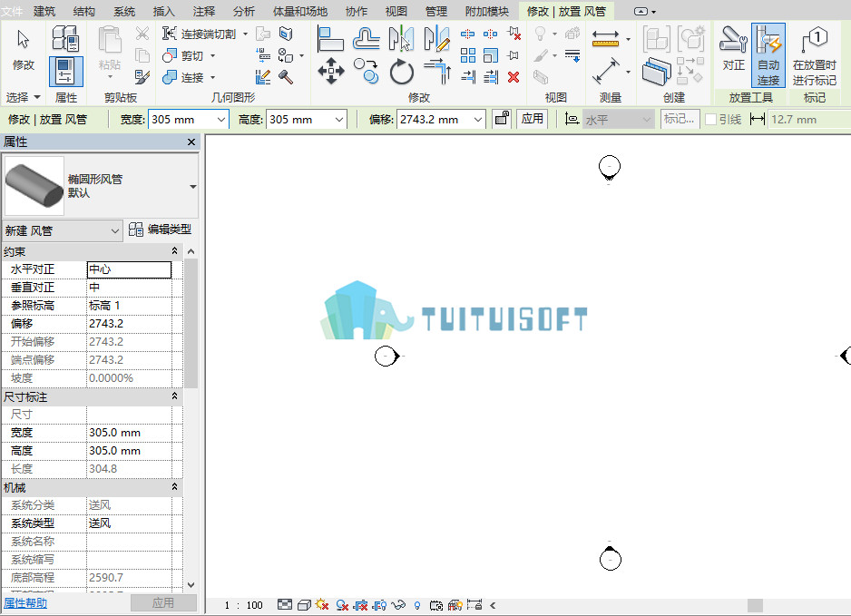Open the duct type selector dropdown
Image resolution: width=851 pixels, height=616 pixels.
(193, 187)
